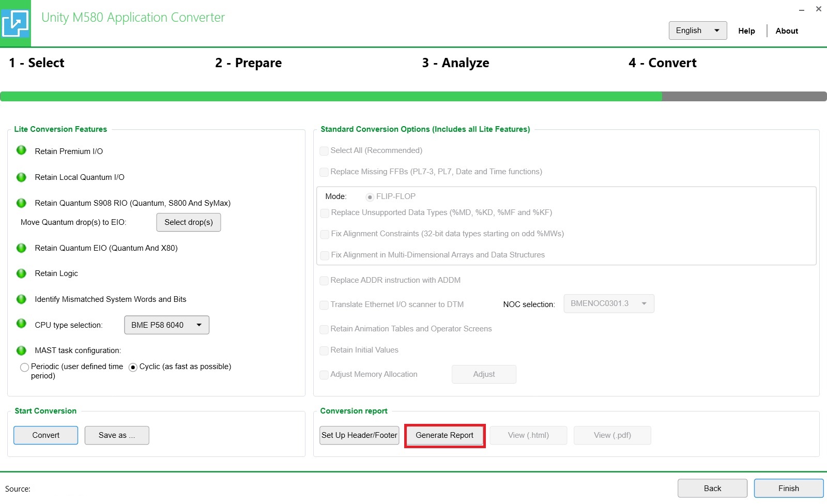Go to step 4 - Convert
This screenshot has width=827, height=504.
[x=663, y=63]
